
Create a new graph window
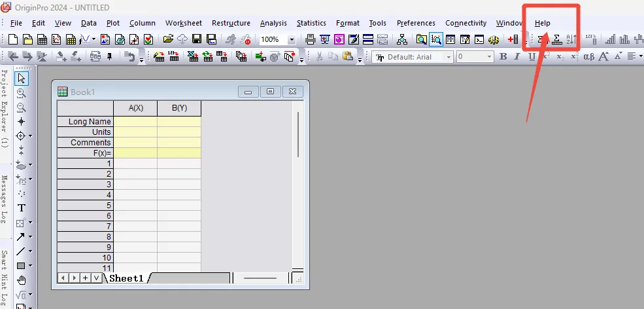point(56,39)
